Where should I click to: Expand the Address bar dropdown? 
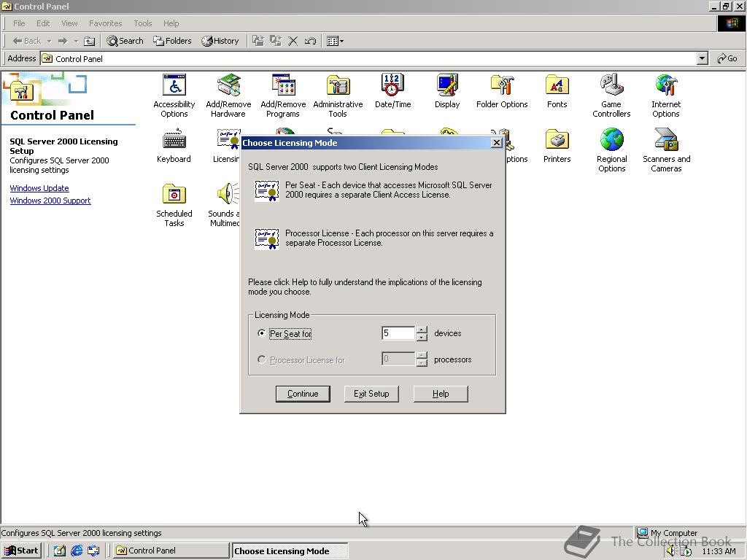(x=702, y=58)
